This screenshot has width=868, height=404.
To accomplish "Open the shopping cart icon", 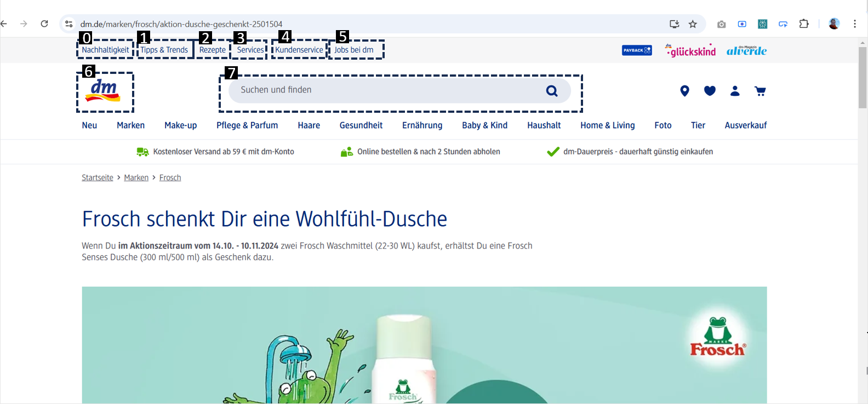I will [760, 91].
